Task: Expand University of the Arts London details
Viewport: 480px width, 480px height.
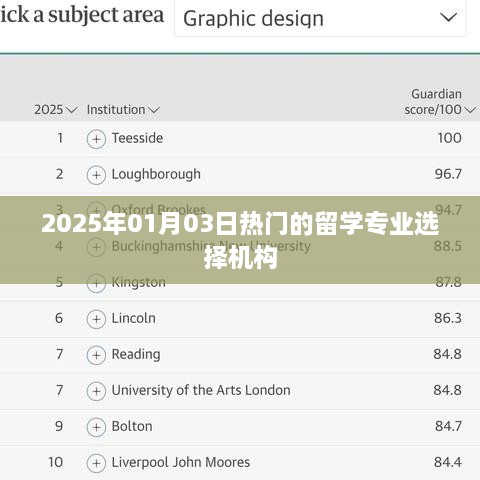Action: (x=96, y=391)
